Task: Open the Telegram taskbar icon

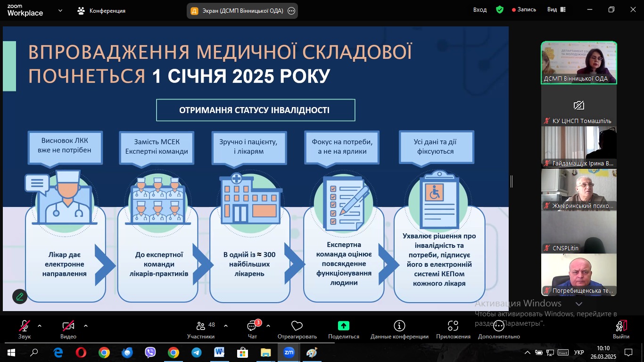Action: (x=197, y=352)
